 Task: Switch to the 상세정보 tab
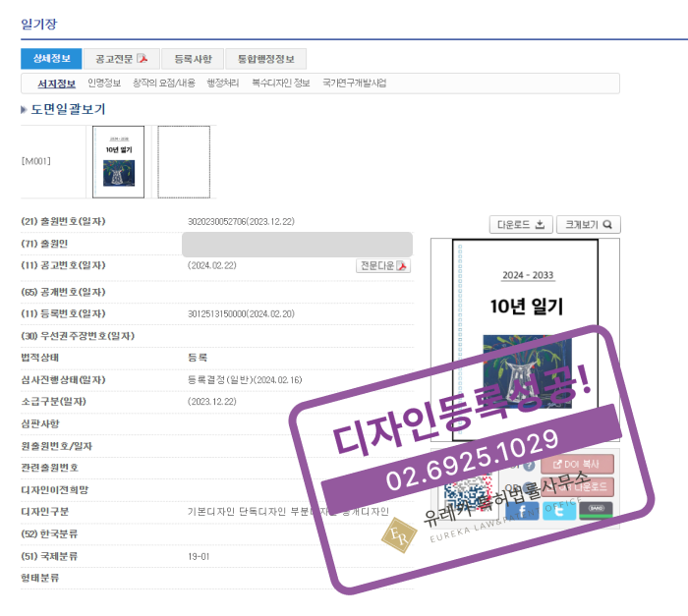48,59
